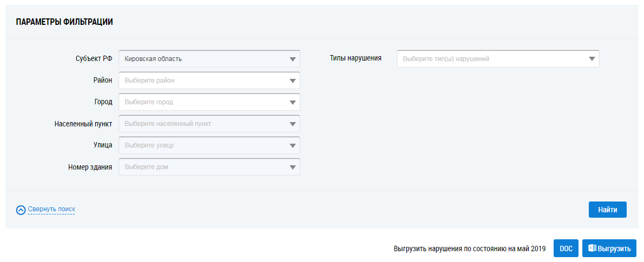Click the arrow icon of Город dropdown
Image resolution: width=644 pixels, height=262 pixels.
click(292, 102)
